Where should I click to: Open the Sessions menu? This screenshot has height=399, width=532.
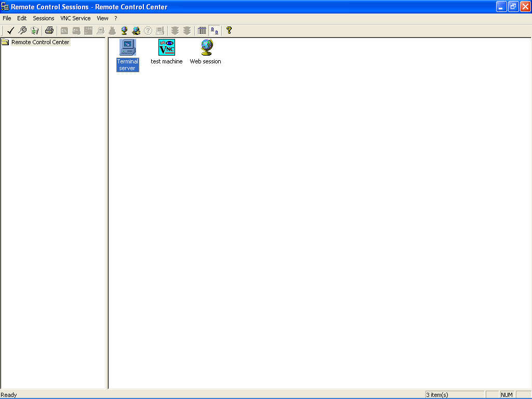click(x=44, y=18)
